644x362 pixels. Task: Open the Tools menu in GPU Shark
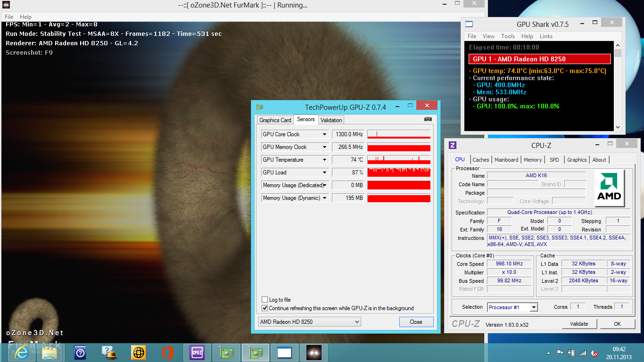(508, 36)
